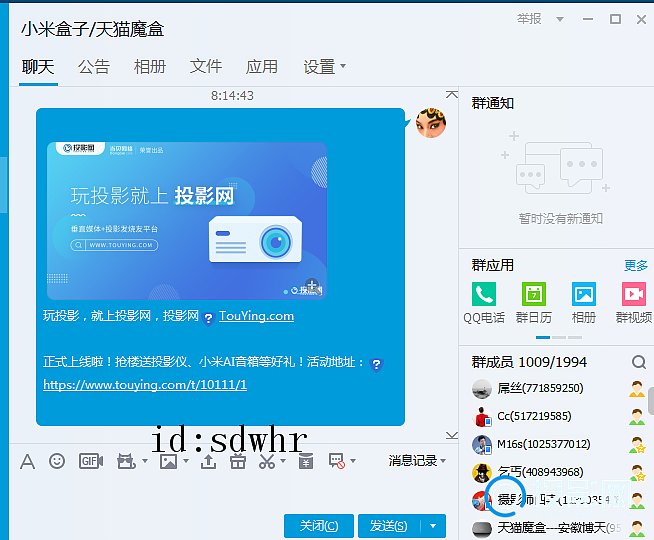Click 更多 in group apps

tap(636, 265)
